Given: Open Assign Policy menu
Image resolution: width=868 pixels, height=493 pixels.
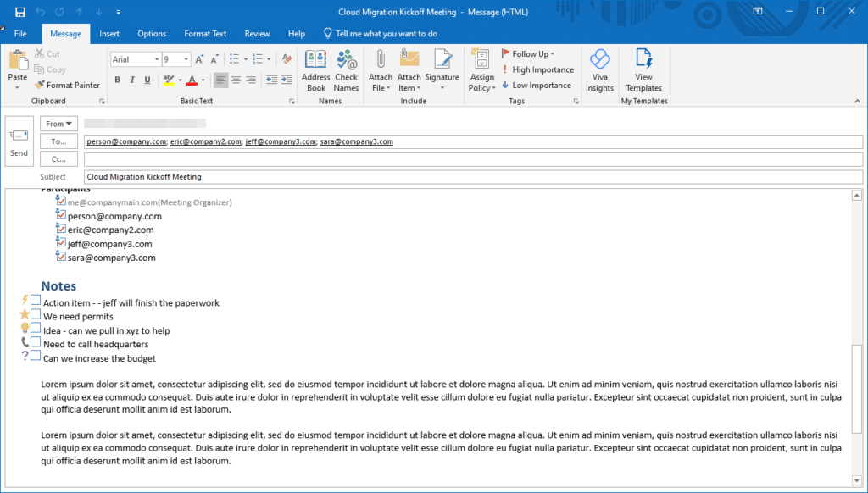Looking at the screenshot, I should (481, 71).
